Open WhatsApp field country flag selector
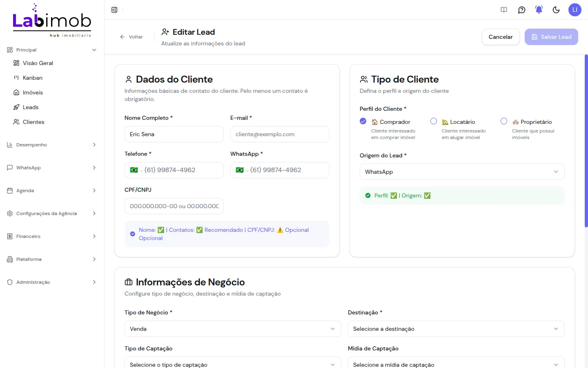588x368 pixels. (242, 170)
